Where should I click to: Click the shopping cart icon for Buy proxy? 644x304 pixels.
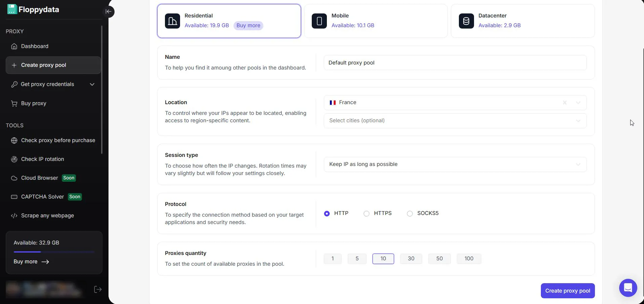pos(14,103)
